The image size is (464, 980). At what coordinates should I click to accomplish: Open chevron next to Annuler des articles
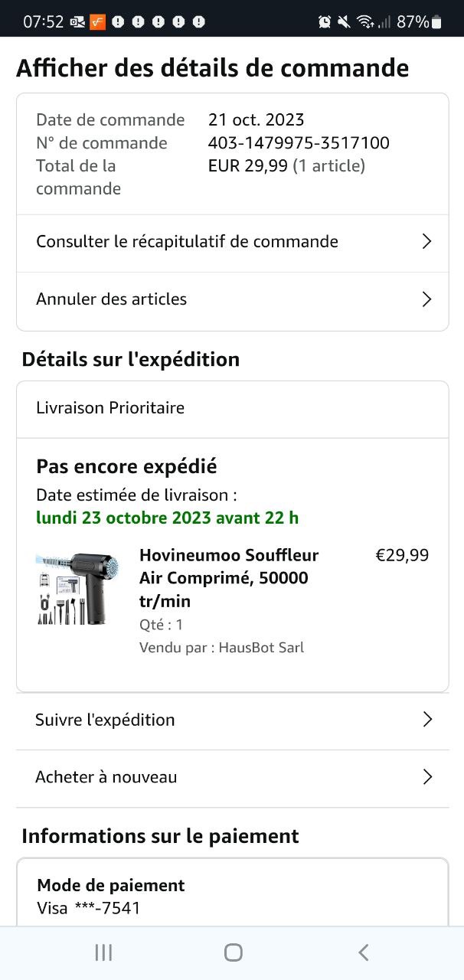click(427, 299)
